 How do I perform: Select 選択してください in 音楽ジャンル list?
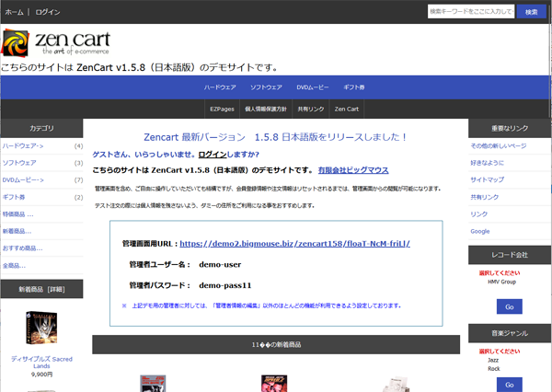click(500, 352)
